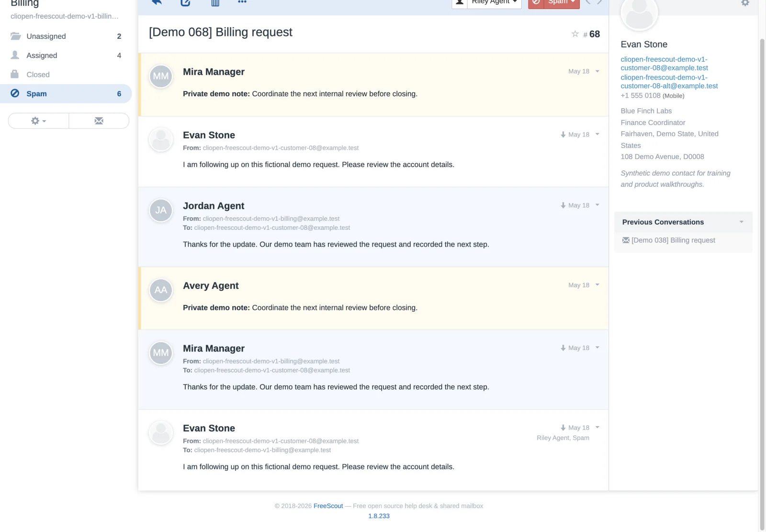The image size is (766, 532).
Task: Click the down-arrow icon on Jordan Agent's message
Action: coord(563,205)
